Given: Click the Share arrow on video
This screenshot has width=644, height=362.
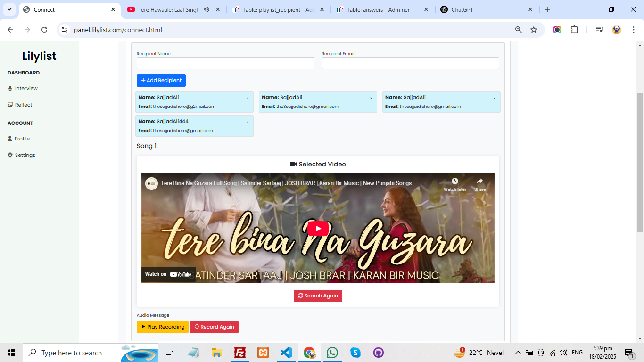Looking at the screenshot, I should [x=479, y=181].
